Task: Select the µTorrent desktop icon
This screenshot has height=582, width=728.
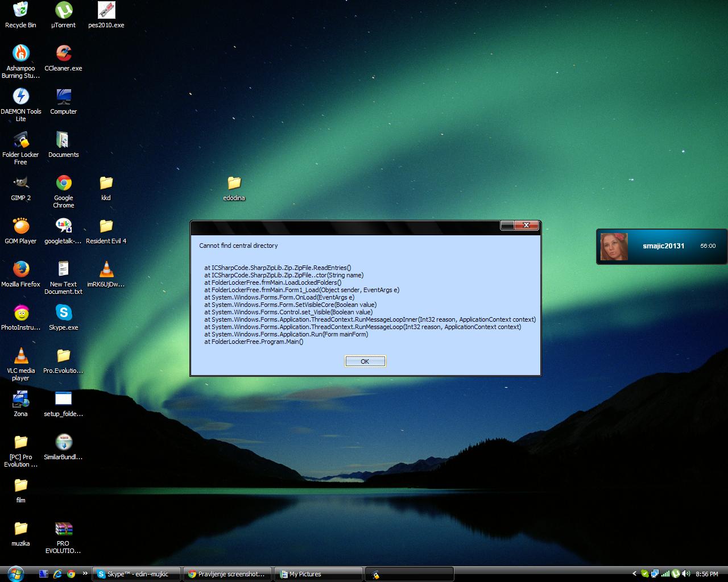Action: pyautogui.click(x=64, y=15)
